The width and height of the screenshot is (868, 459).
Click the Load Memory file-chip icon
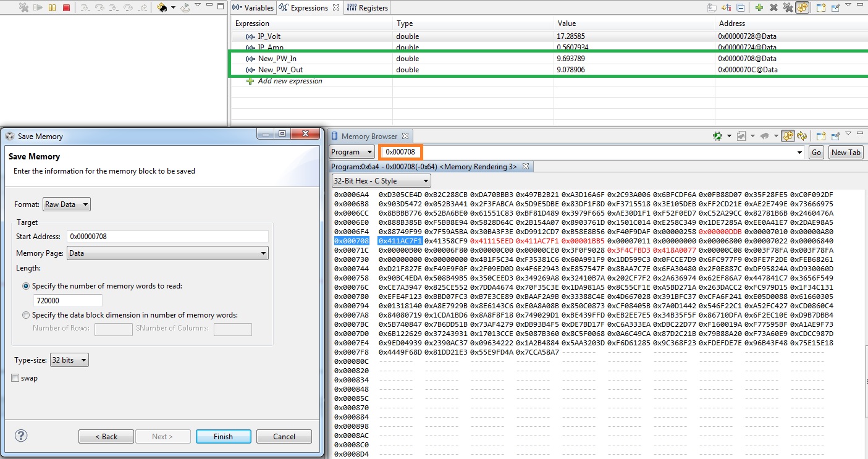[x=741, y=136]
